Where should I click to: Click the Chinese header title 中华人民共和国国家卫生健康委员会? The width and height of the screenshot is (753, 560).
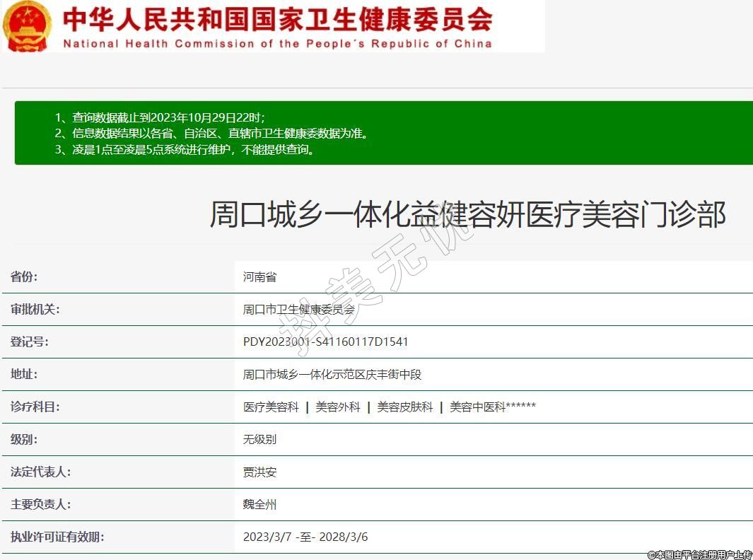click(277, 19)
